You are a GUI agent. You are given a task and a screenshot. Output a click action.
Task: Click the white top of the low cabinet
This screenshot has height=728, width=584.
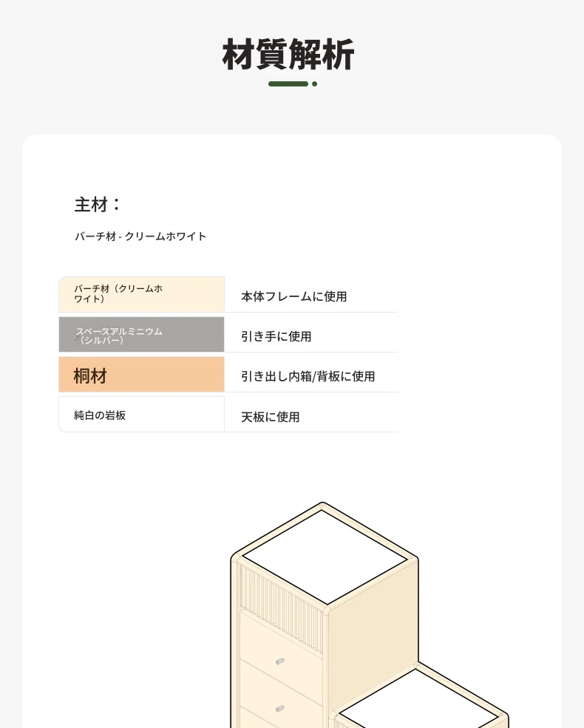click(x=418, y=705)
